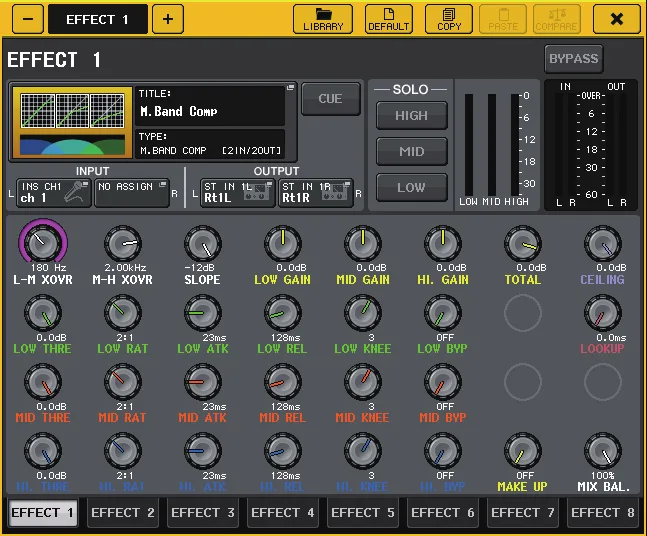Select the TOTAL gain knob

pyautogui.click(x=523, y=243)
